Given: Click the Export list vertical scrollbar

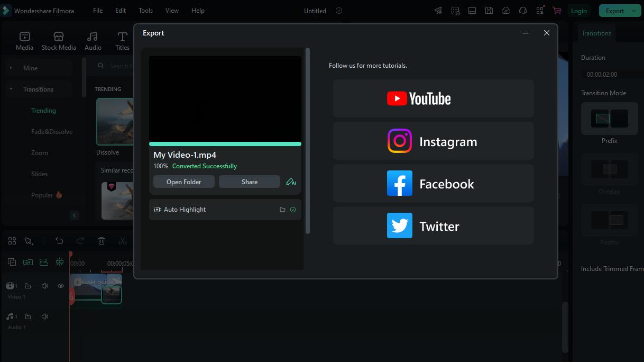Looking at the screenshot, I should pyautogui.click(x=308, y=141).
